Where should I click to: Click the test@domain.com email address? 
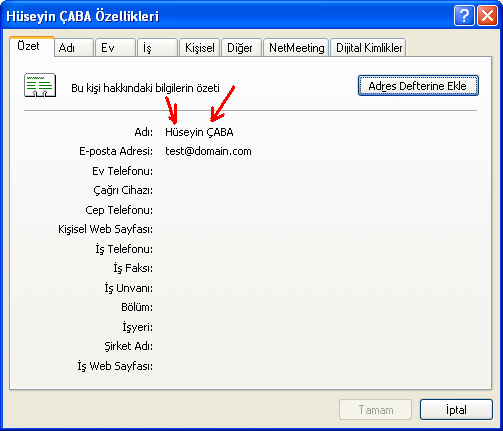click(x=208, y=151)
